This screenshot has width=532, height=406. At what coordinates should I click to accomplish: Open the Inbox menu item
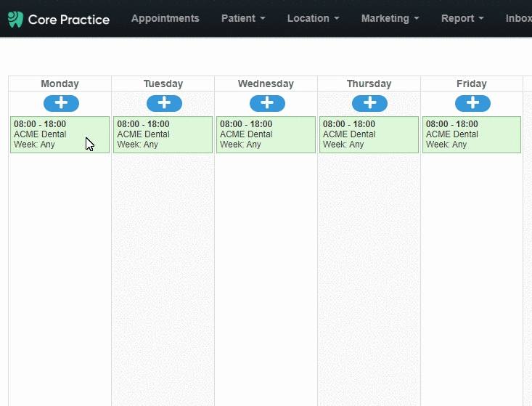tap(518, 18)
